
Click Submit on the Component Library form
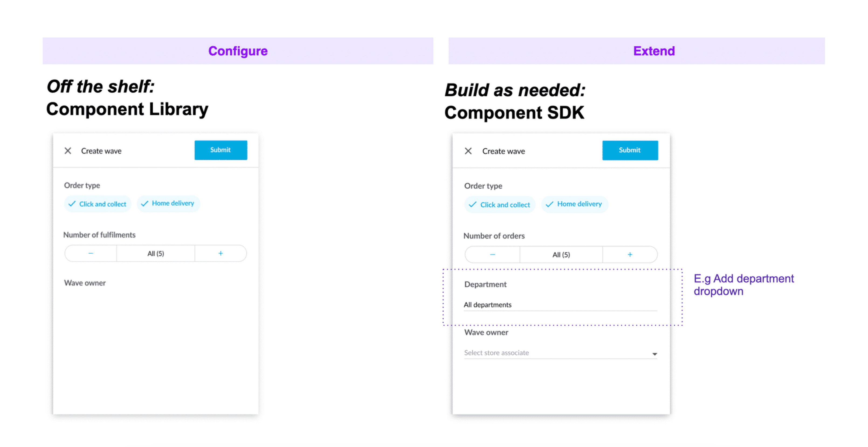pos(221,150)
